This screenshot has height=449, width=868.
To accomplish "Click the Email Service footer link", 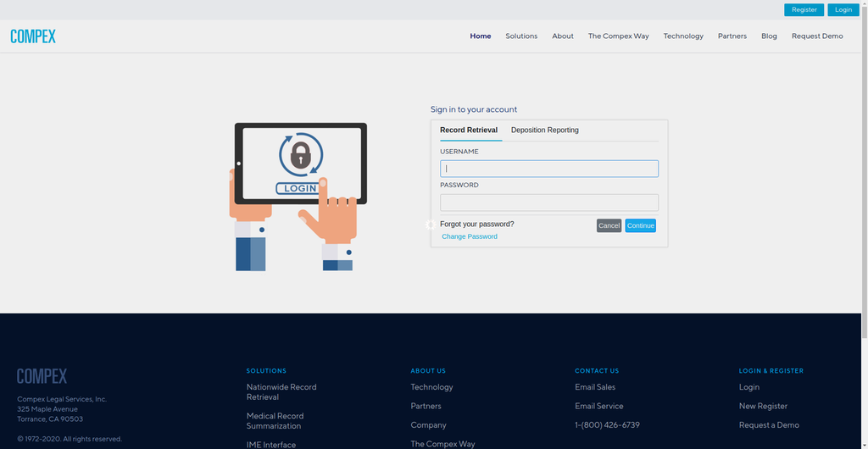I will [599, 406].
